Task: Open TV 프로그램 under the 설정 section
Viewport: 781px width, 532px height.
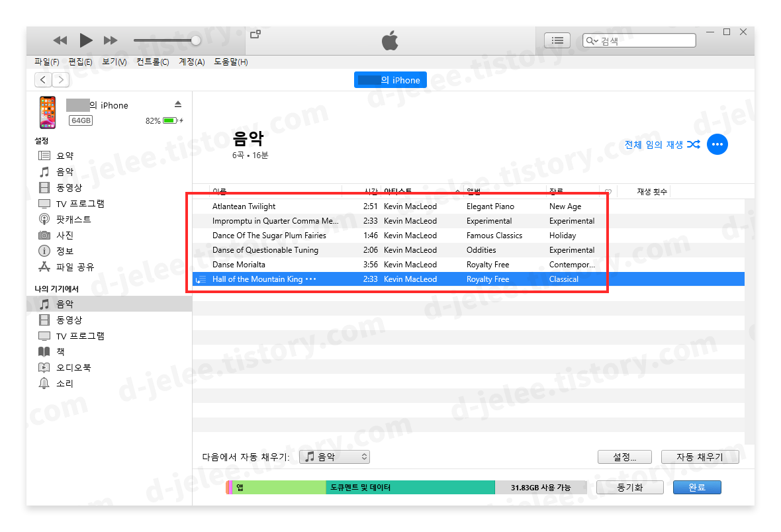Action: 79,203
